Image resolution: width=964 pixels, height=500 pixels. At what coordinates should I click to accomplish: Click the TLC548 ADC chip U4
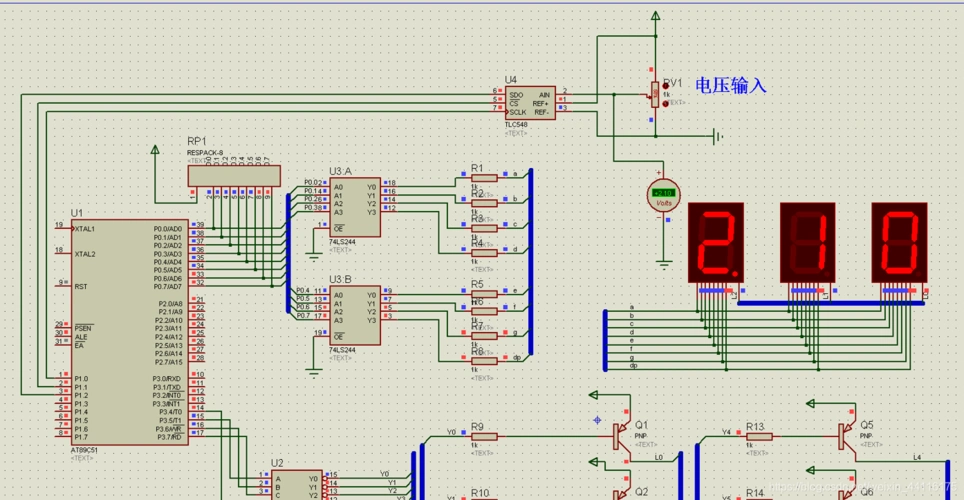point(529,104)
